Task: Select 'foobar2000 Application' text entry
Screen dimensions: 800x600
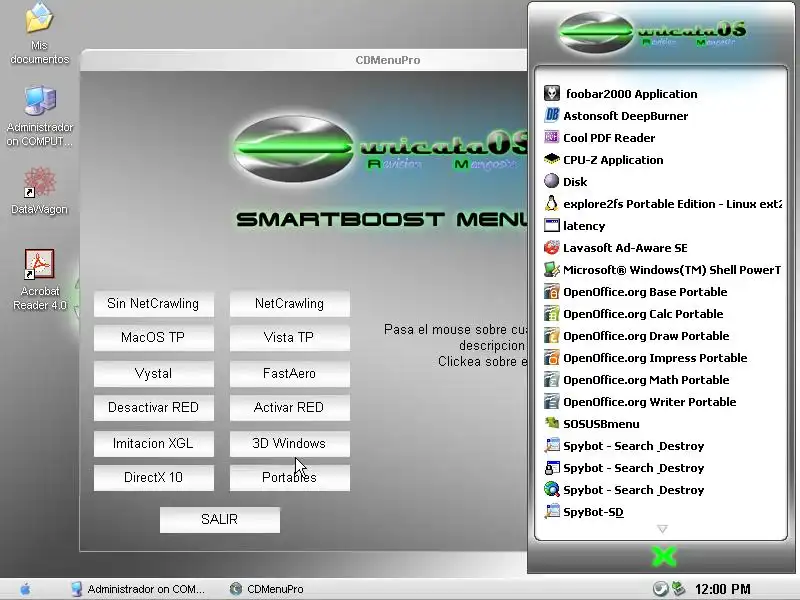Action: [x=632, y=94]
